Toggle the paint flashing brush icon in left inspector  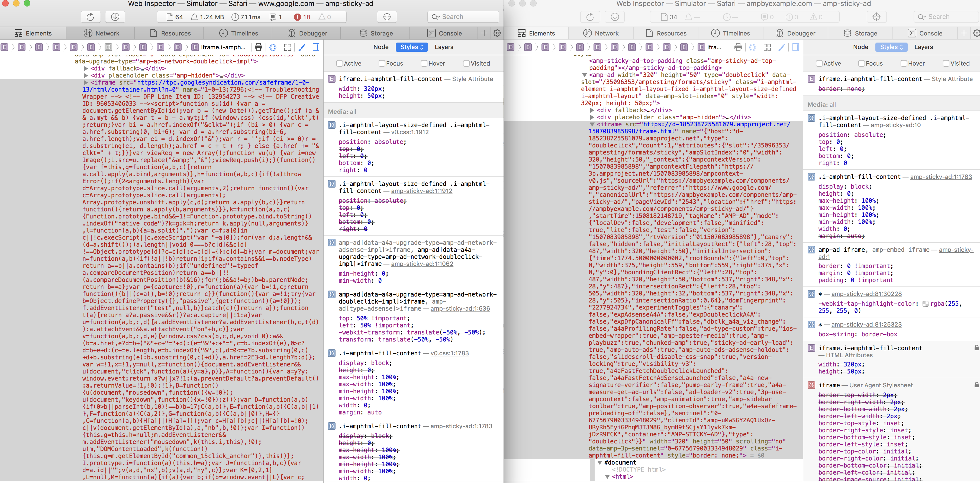pyautogui.click(x=302, y=47)
